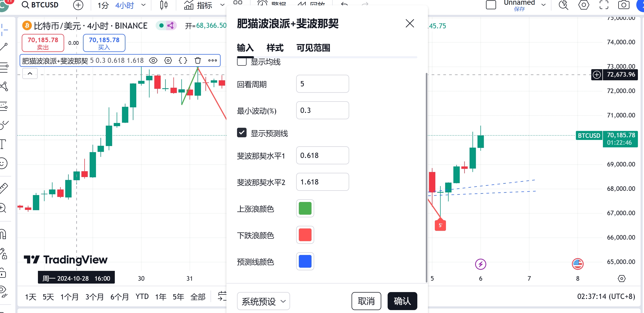This screenshot has height=313, width=644.
Task: Open indicator settings gear in the legend
Action: tap(168, 60)
